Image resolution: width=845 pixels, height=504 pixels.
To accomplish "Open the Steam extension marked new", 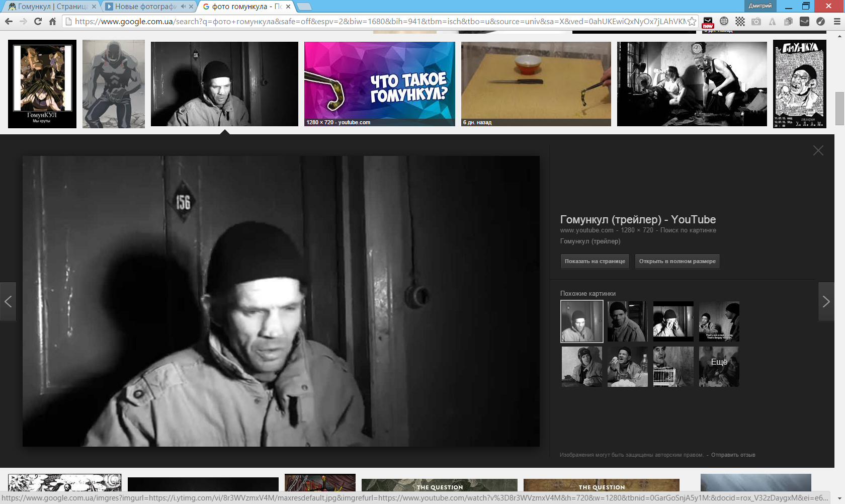I will click(708, 22).
